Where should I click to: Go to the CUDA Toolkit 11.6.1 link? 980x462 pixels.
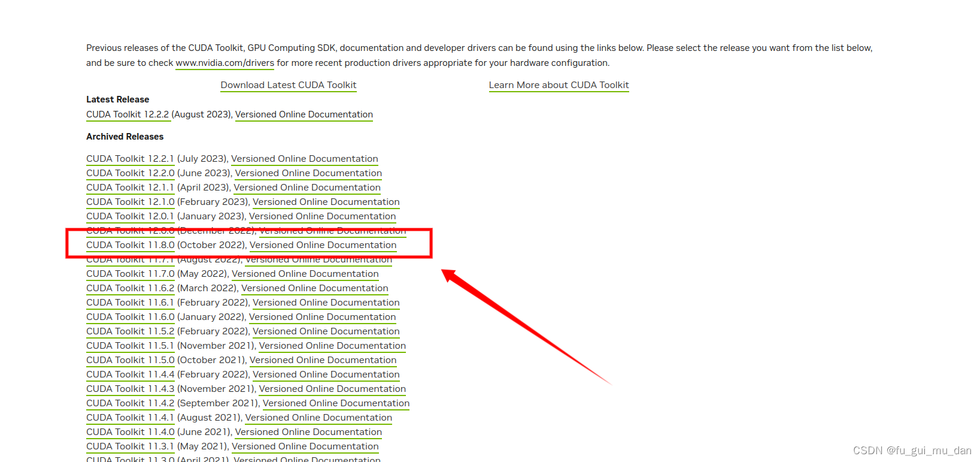click(130, 303)
